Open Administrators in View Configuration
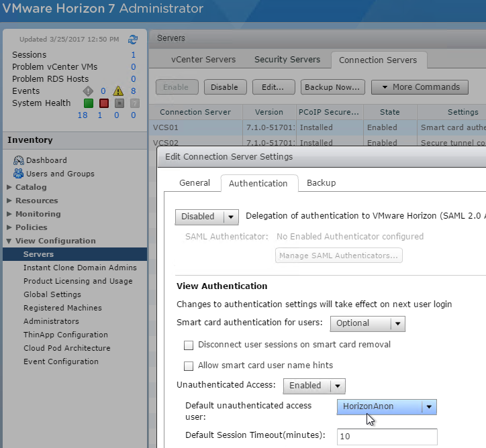Image resolution: width=486 pixels, height=448 pixels. point(51,321)
